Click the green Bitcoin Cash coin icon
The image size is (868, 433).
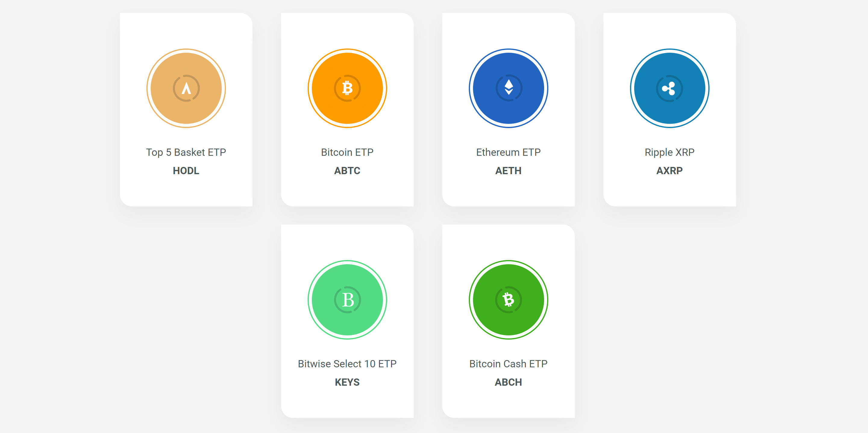508,300
